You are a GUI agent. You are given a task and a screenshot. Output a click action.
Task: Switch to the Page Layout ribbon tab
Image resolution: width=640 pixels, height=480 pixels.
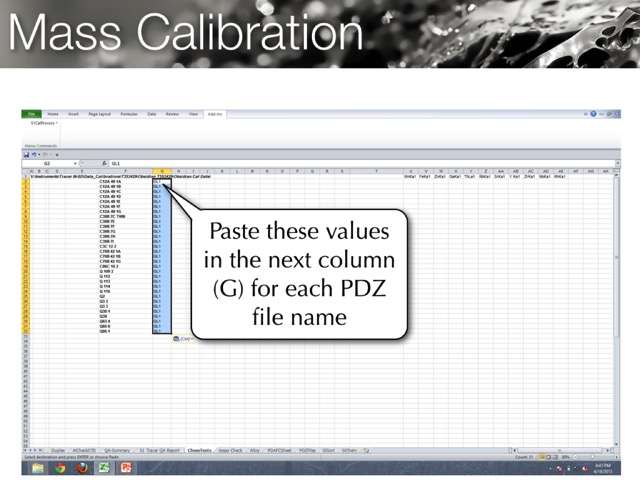coord(100,114)
